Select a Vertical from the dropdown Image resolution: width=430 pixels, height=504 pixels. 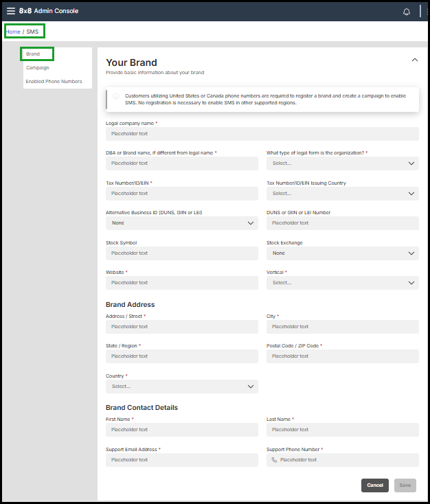coord(342,283)
